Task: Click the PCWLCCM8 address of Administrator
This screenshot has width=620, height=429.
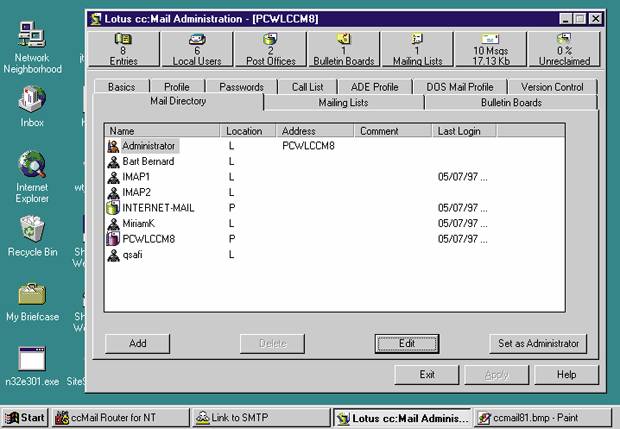Action: pos(308,146)
